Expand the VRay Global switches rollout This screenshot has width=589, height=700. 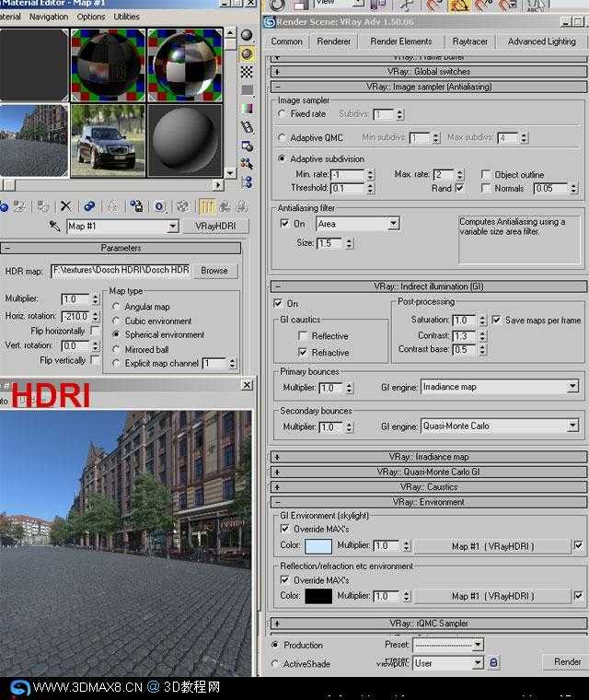(x=428, y=72)
